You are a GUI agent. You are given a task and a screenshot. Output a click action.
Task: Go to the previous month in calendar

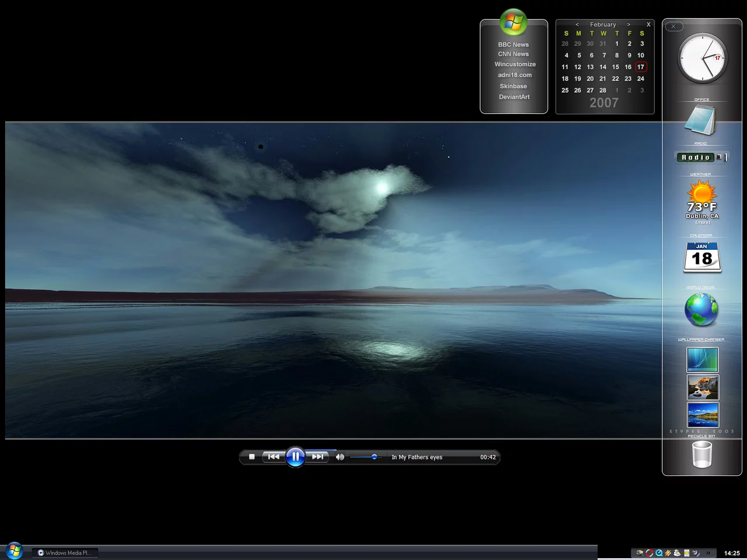[x=577, y=24]
